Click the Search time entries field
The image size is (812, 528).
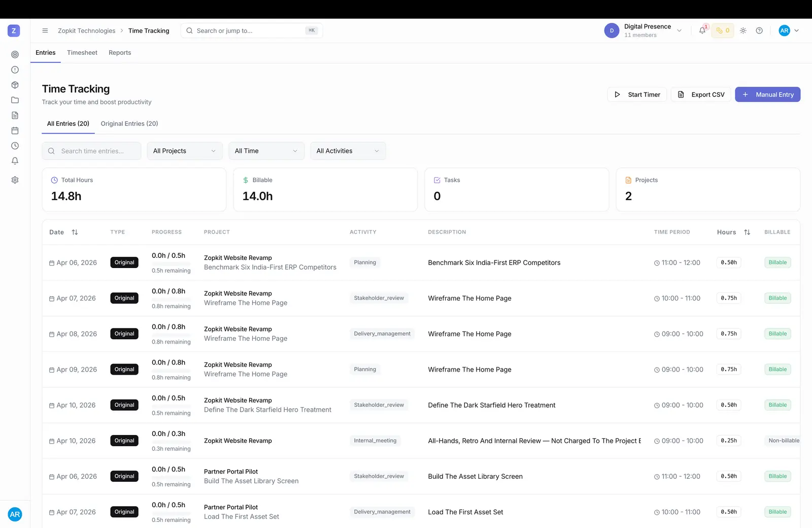92,151
